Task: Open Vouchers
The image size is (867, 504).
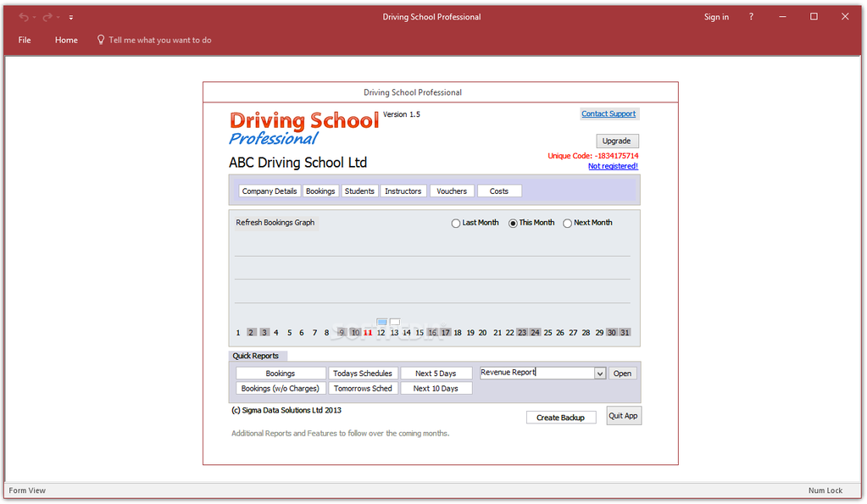Action: pos(452,191)
